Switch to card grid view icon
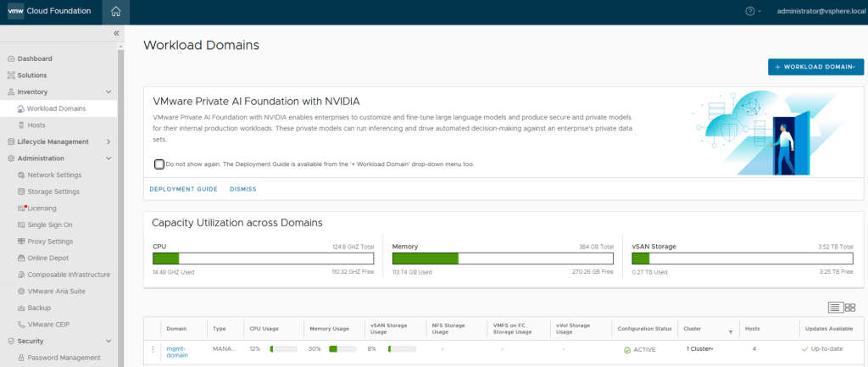 [x=850, y=308]
